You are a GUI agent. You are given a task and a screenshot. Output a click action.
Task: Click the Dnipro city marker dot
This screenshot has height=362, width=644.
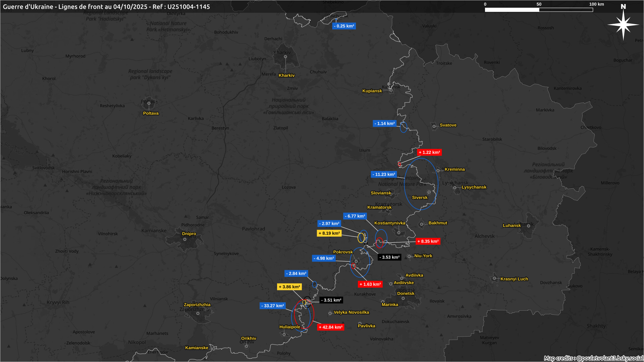185,239
